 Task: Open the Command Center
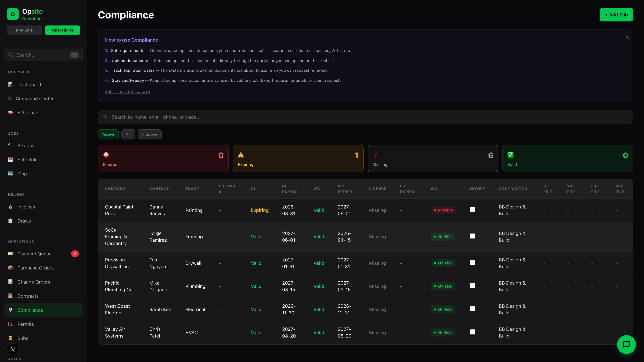point(35,98)
